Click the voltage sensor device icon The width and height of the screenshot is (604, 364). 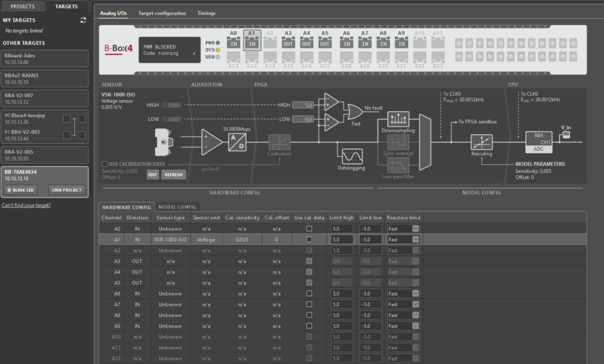(162, 142)
